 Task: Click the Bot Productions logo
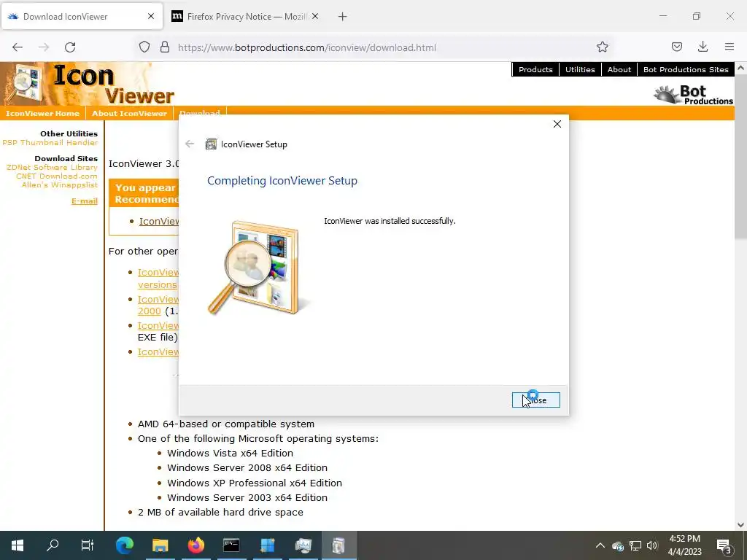693,94
